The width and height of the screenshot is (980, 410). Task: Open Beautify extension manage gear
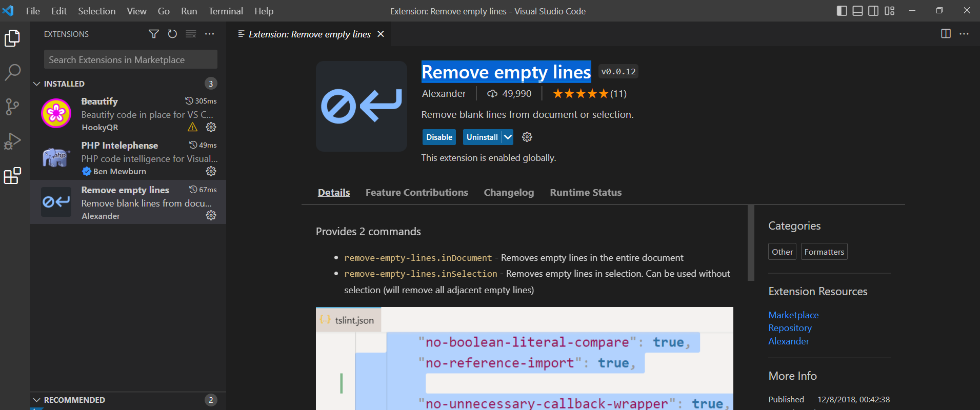pos(211,127)
